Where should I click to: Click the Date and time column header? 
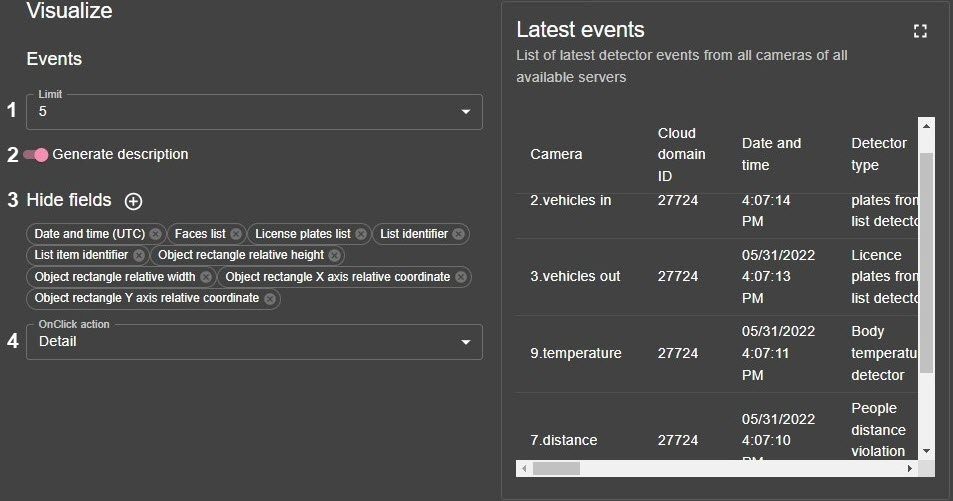coord(771,154)
